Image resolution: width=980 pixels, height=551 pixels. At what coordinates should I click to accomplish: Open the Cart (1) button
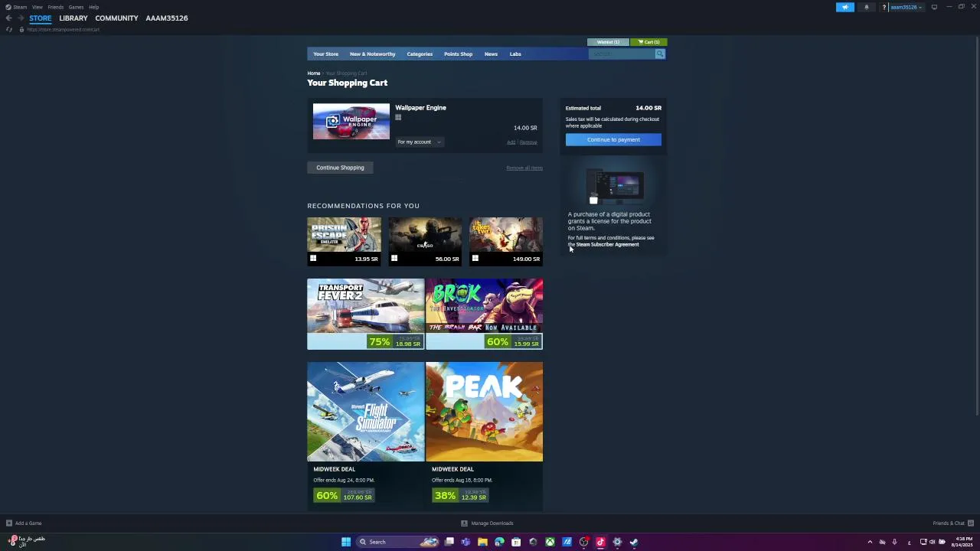pyautogui.click(x=648, y=42)
